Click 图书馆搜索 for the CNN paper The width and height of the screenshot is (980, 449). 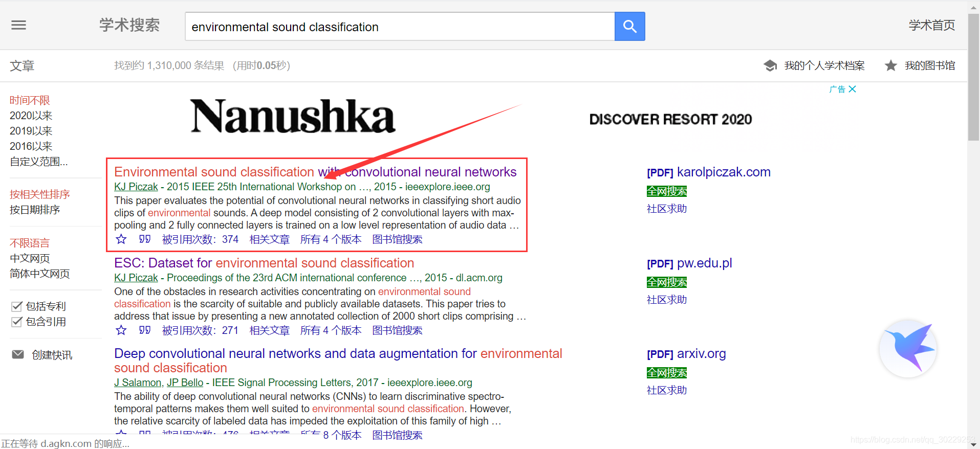click(398, 239)
